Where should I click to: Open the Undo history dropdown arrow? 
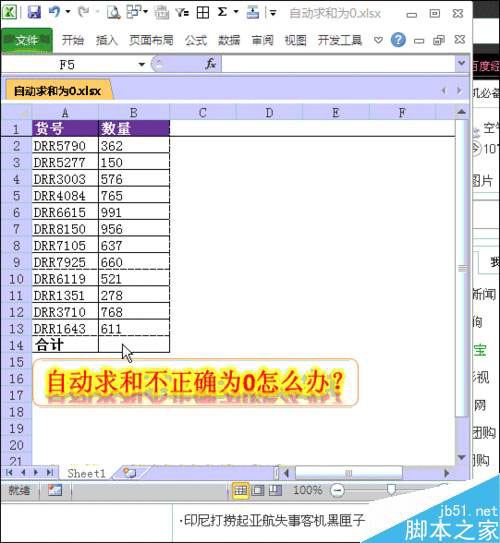pyautogui.click(x=68, y=12)
